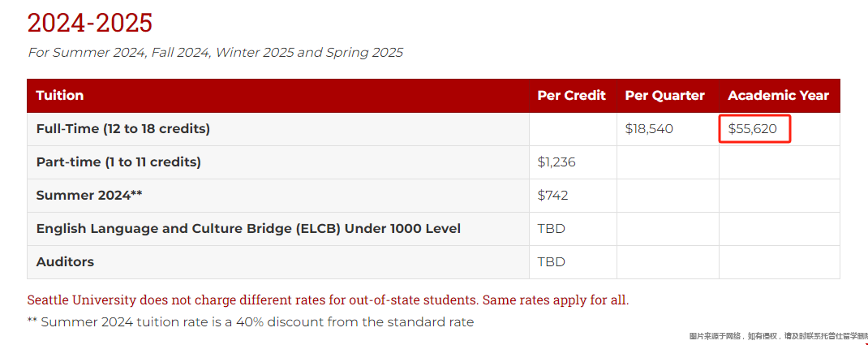Click the TBD value in the ELCB row
The width and height of the screenshot is (868, 345).
552,229
